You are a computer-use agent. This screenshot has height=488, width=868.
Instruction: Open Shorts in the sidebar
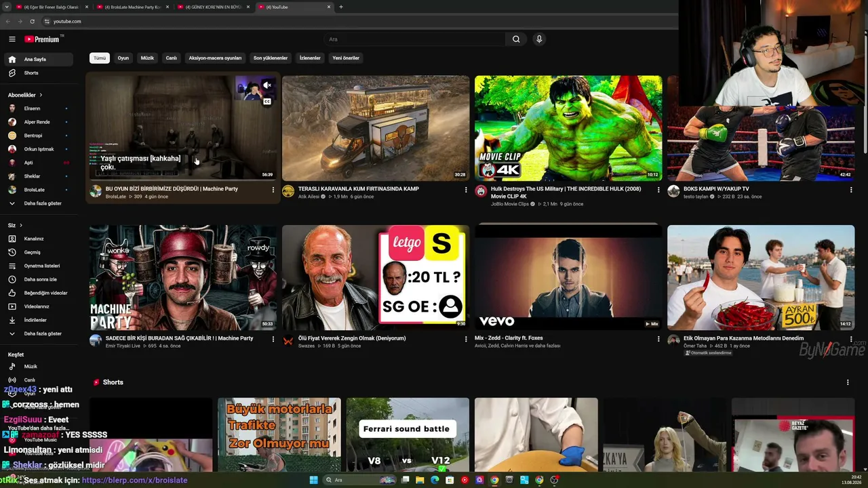39,73
